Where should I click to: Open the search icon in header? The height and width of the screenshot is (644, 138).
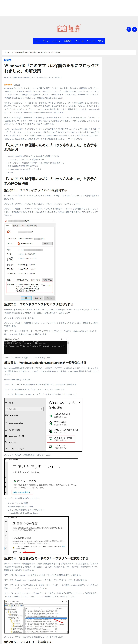click(129, 29)
